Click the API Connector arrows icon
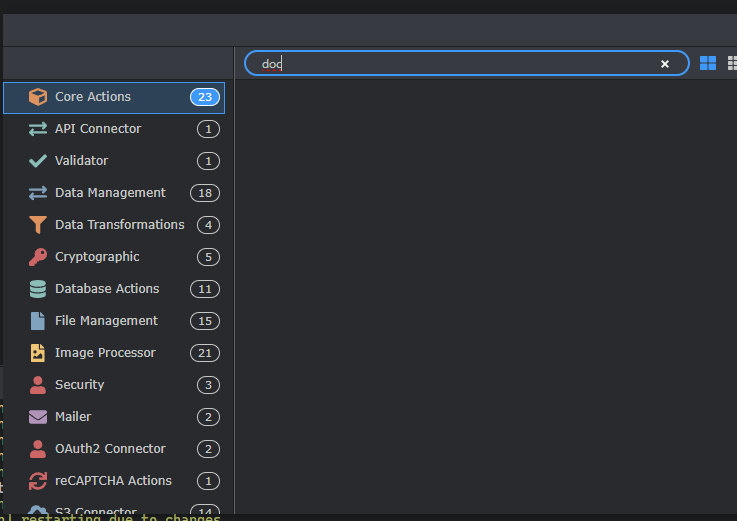 click(38, 129)
